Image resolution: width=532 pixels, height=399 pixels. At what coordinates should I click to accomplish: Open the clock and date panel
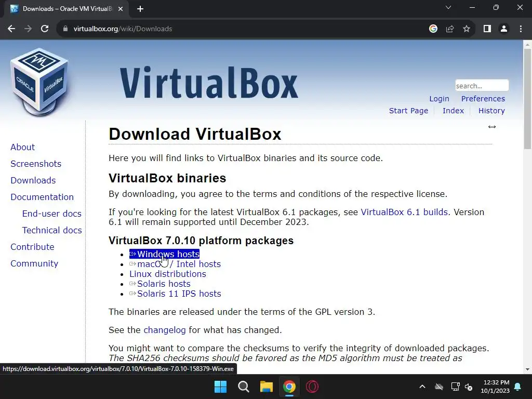495,387
